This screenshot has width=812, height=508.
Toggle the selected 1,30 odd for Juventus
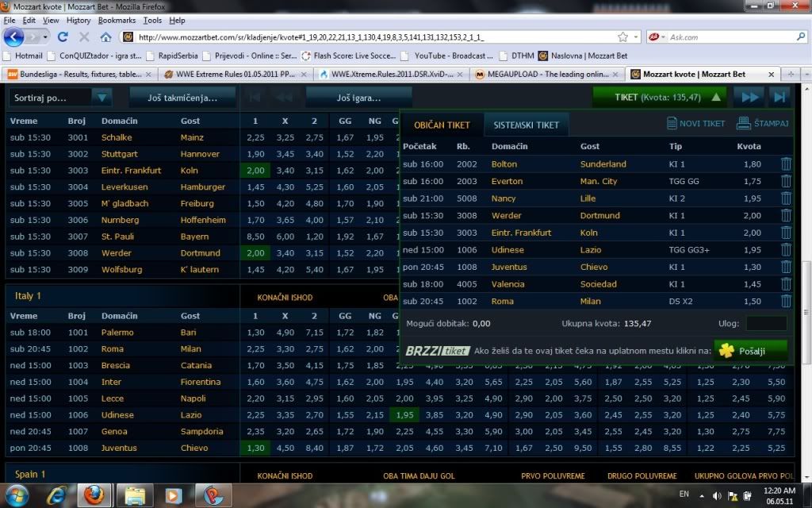(x=255, y=448)
